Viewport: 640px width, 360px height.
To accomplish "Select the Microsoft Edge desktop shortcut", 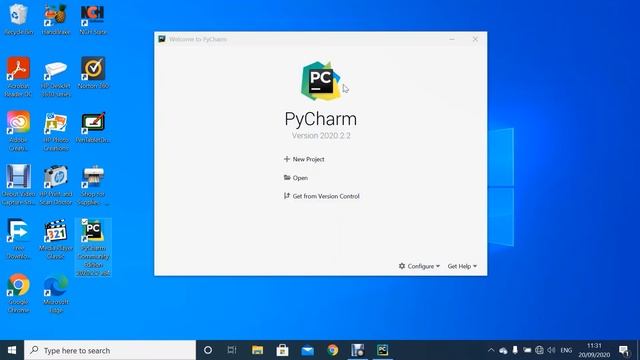I will pyautogui.click(x=56, y=293).
